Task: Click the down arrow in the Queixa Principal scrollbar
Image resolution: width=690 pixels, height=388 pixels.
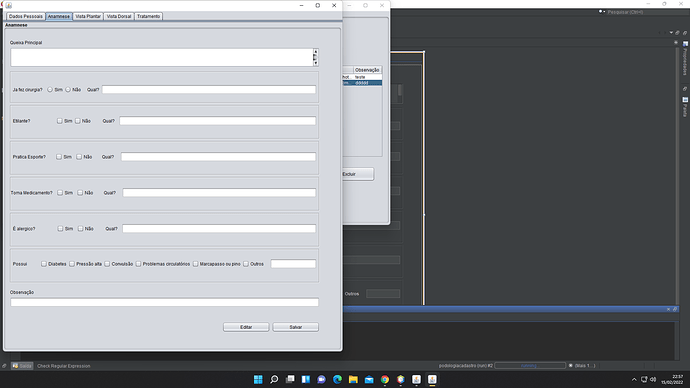Action: (x=316, y=63)
